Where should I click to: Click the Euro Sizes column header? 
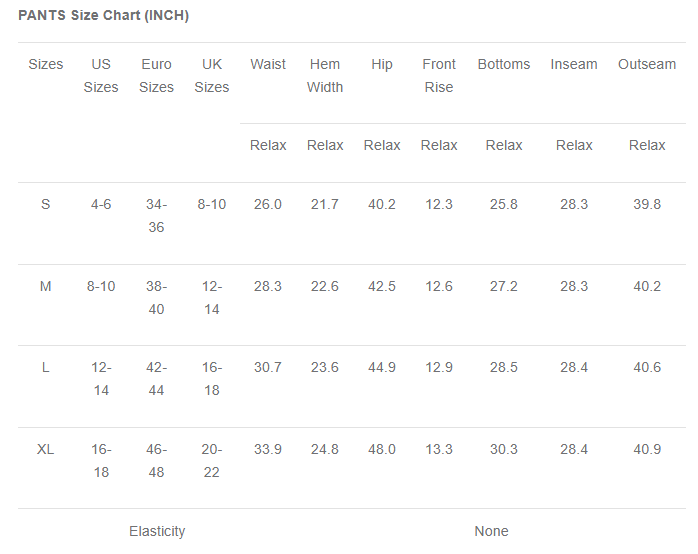(x=156, y=76)
